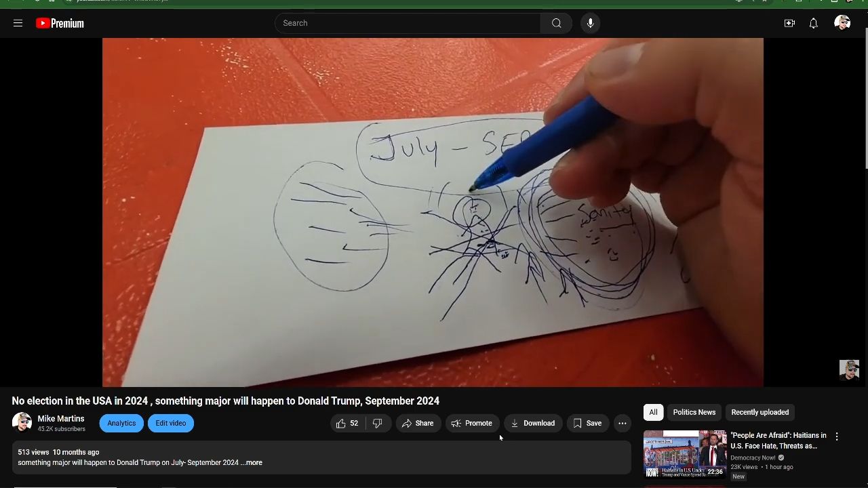868x488 pixels.
Task: Open options menu for Democracy Now video
Action: (x=837, y=436)
